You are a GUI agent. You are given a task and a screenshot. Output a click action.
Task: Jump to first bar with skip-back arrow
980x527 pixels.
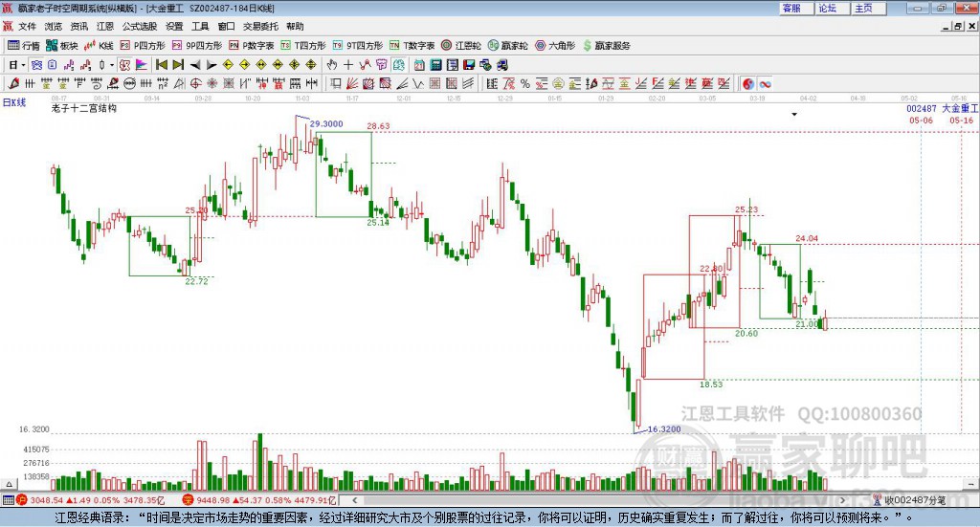[x=162, y=65]
